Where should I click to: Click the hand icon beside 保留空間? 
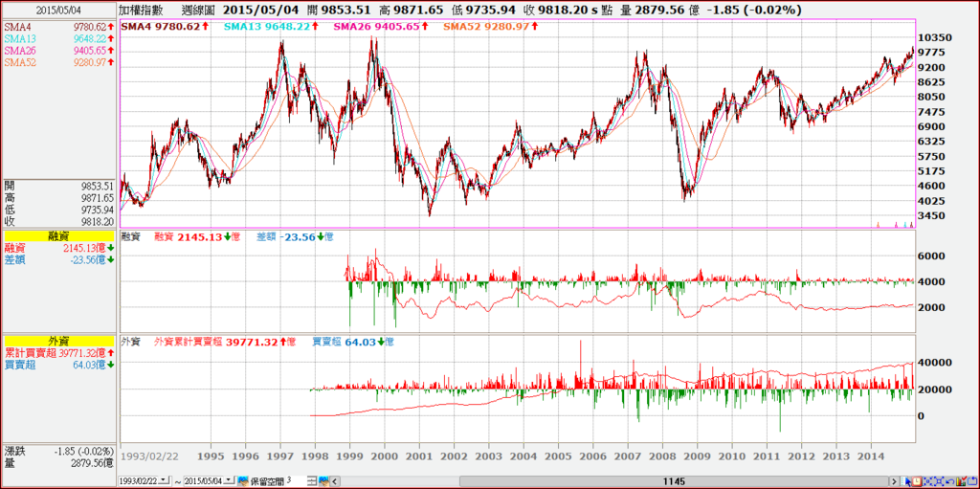[244, 481]
